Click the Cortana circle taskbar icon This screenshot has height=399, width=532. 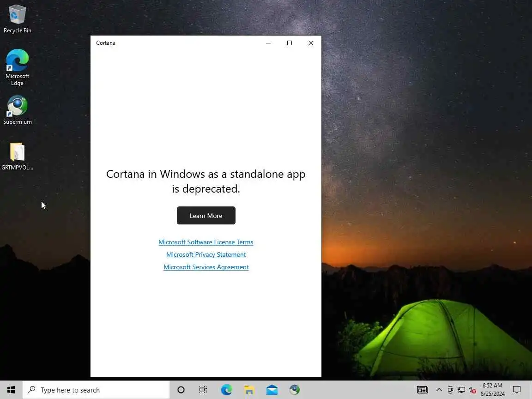coord(181,390)
